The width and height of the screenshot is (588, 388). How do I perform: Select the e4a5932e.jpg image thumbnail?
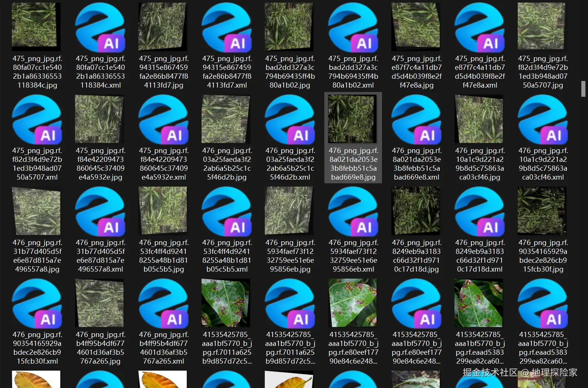[99, 119]
